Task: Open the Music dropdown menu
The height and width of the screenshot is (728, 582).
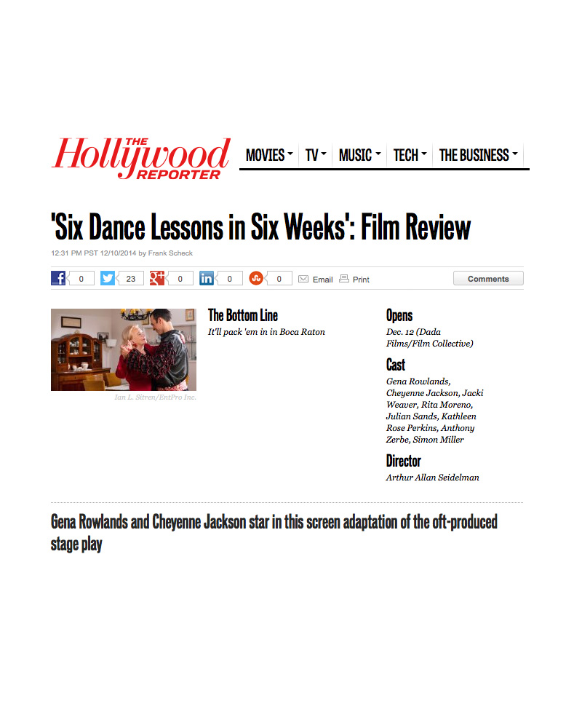Action: click(x=359, y=155)
